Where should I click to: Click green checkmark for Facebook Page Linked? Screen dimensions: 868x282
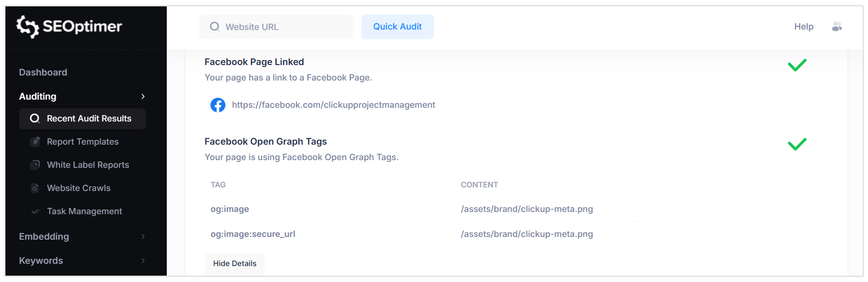797,65
